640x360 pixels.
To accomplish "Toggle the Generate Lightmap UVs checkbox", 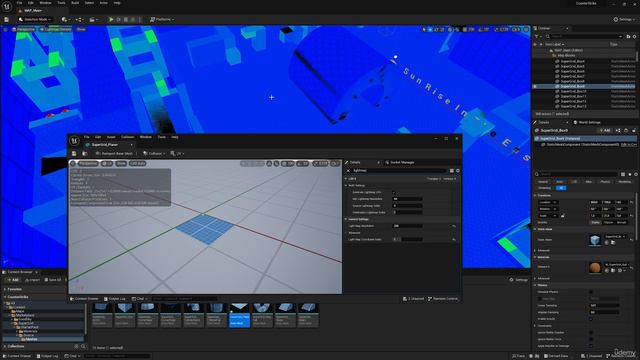I will pyautogui.click(x=394, y=192).
